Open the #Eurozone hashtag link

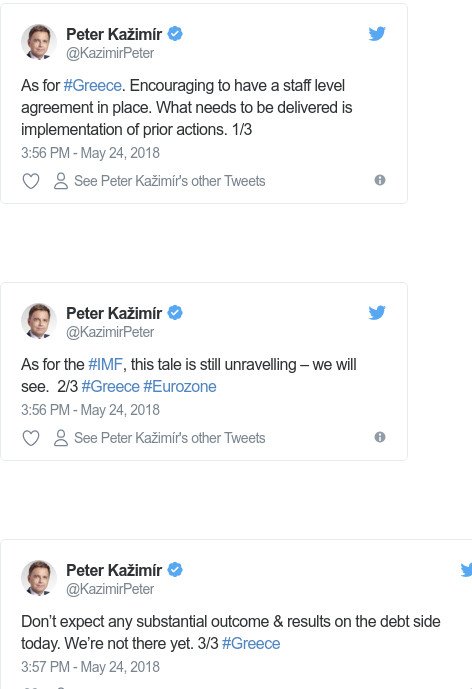point(180,386)
